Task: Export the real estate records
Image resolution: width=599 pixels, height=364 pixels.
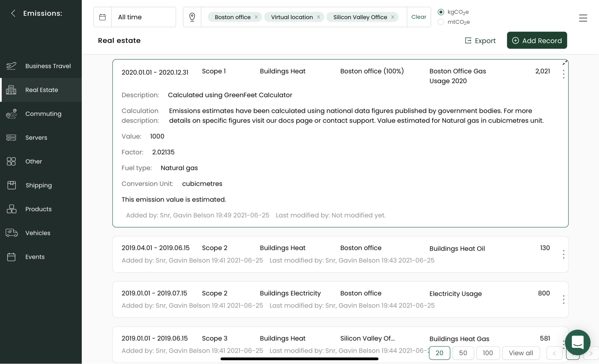Action: [x=480, y=41]
